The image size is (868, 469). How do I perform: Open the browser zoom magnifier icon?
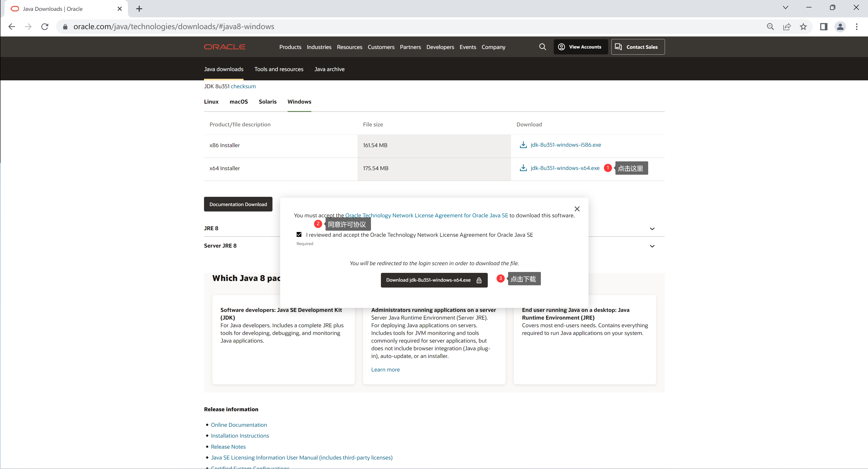770,27
